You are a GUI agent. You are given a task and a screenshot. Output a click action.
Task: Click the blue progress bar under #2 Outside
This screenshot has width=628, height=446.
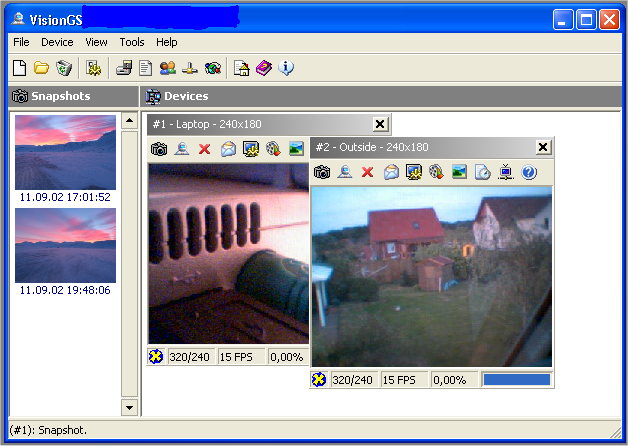point(517,380)
